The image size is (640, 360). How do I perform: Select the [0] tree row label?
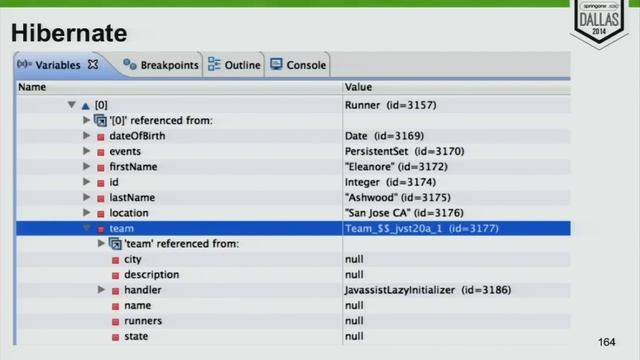tap(101, 105)
